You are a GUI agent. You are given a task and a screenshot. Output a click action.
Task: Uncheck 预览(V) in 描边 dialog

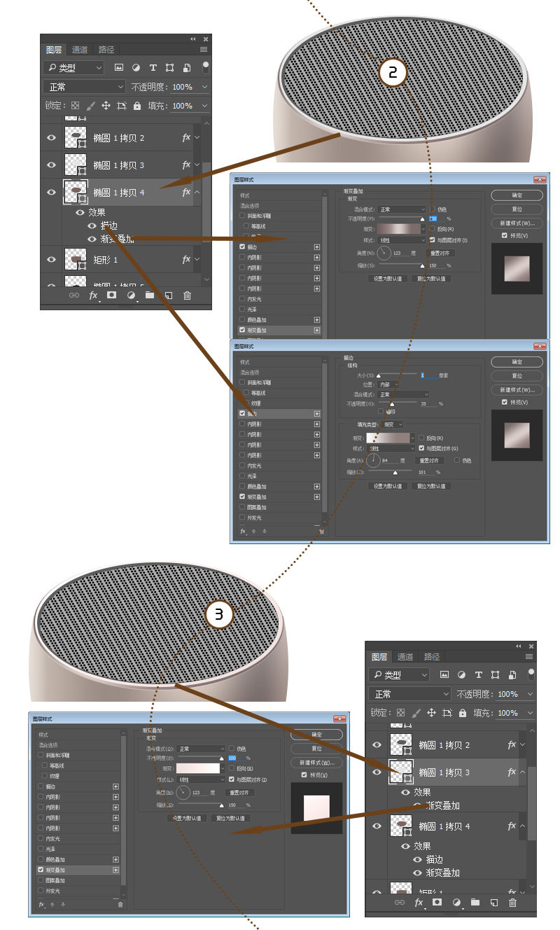[505, 402]
